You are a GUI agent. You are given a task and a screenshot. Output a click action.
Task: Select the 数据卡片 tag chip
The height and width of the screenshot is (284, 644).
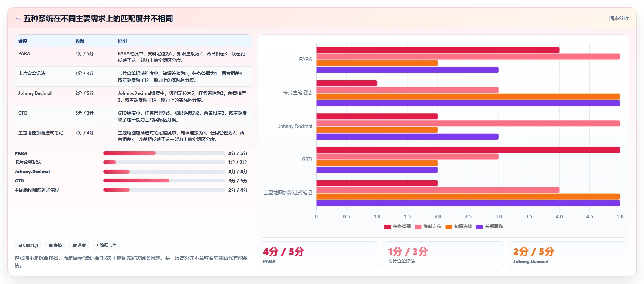[x=106, y=245]
